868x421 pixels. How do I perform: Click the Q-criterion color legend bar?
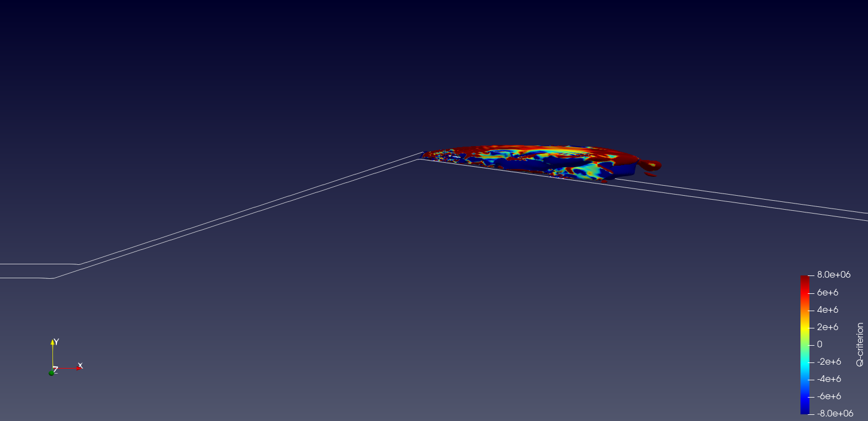coord(804,344)
